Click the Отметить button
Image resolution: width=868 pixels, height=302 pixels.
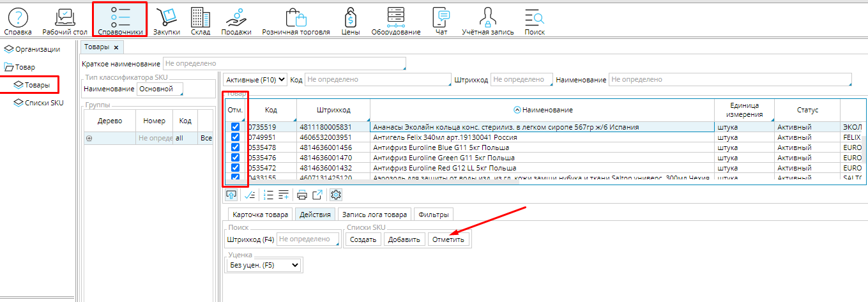tap(448, 239)
